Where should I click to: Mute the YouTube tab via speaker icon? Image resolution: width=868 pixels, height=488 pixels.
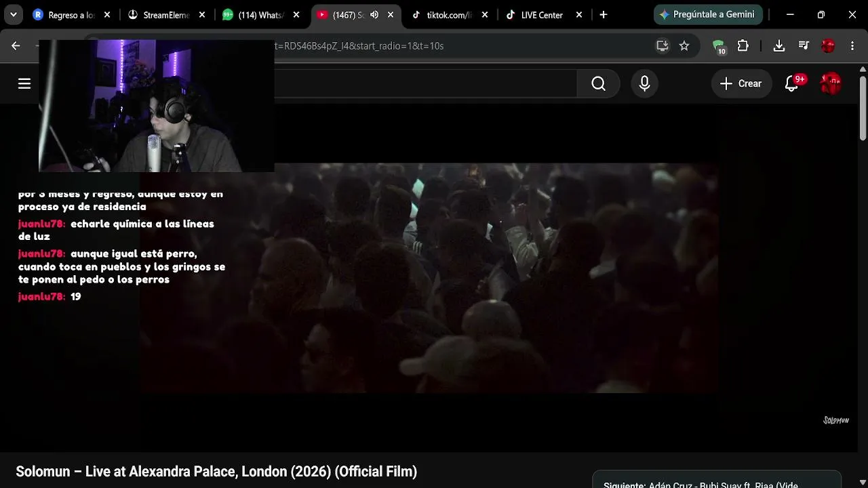[x=374, y=15]
